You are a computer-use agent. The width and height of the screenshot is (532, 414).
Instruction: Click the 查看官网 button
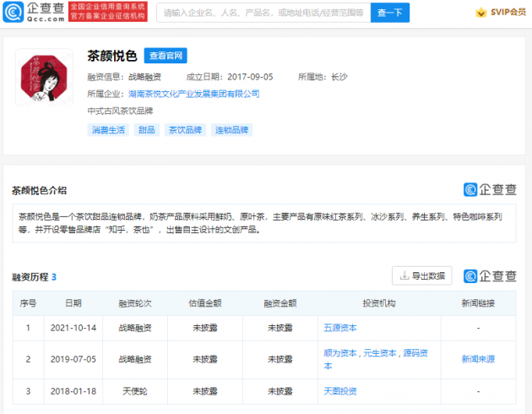click(166, 56)
